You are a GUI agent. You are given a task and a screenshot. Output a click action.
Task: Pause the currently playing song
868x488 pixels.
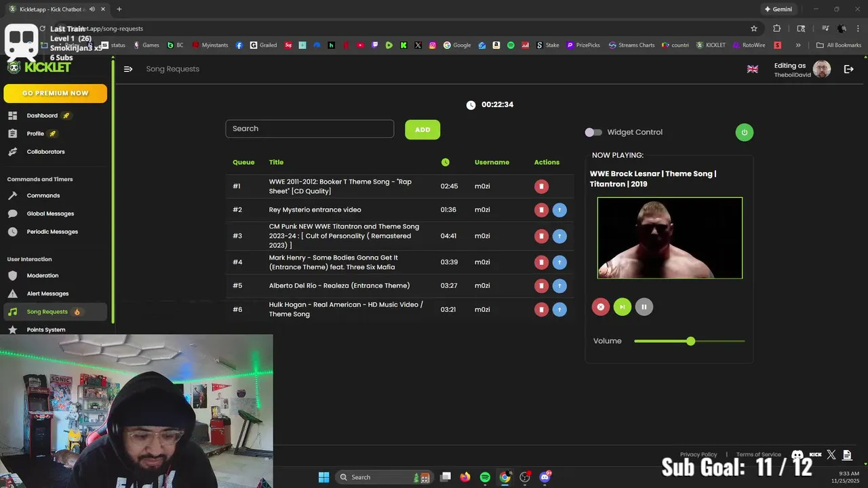point(644,307)
